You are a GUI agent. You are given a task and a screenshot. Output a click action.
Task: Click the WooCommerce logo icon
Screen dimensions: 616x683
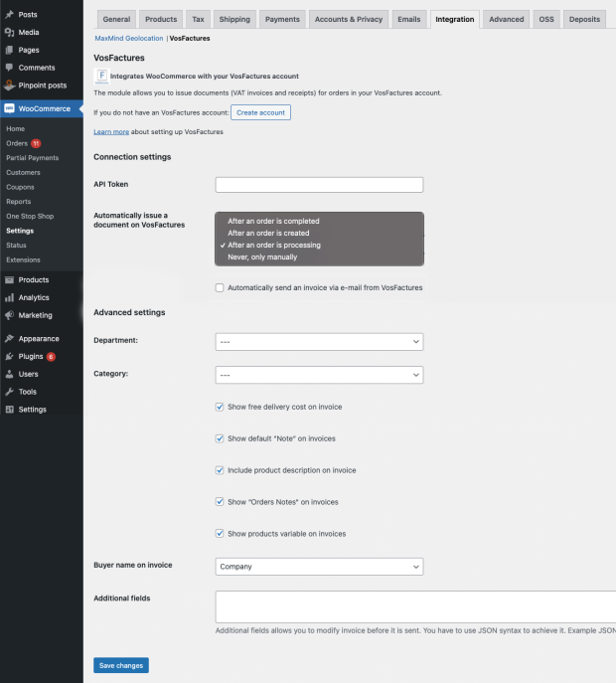[9, 108]
